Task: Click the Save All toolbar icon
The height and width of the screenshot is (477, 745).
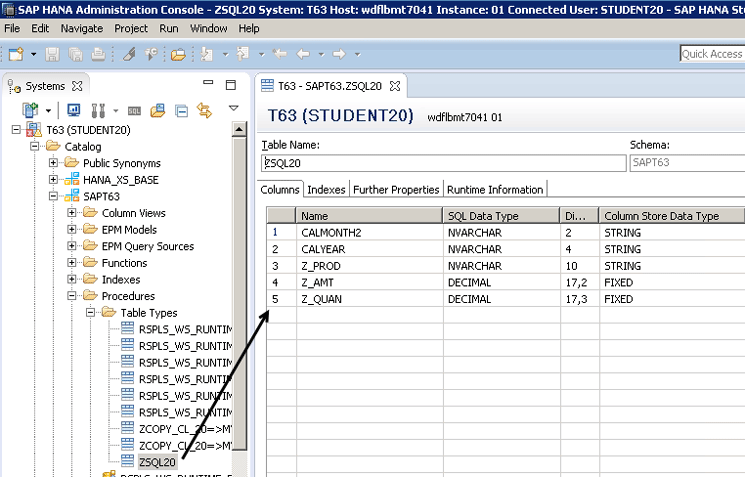Action: click(76, 54)
